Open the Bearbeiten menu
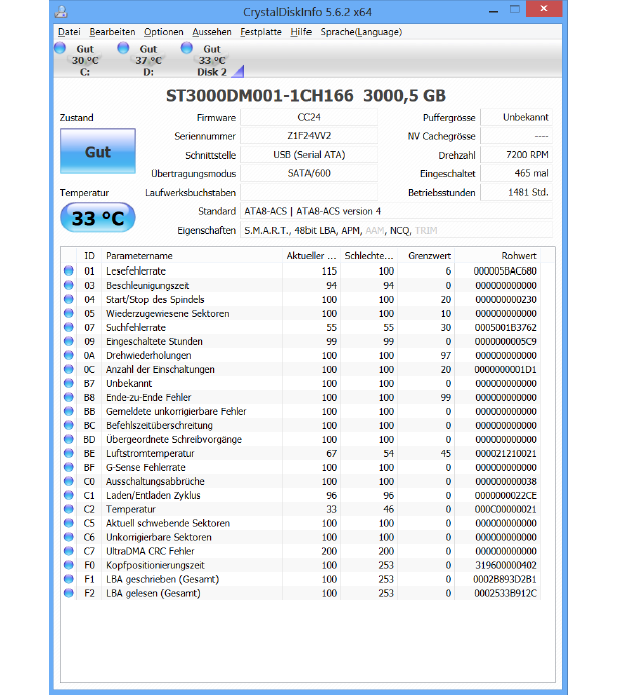640x697 pixels. pyautogui.click(x=112, y=32)
